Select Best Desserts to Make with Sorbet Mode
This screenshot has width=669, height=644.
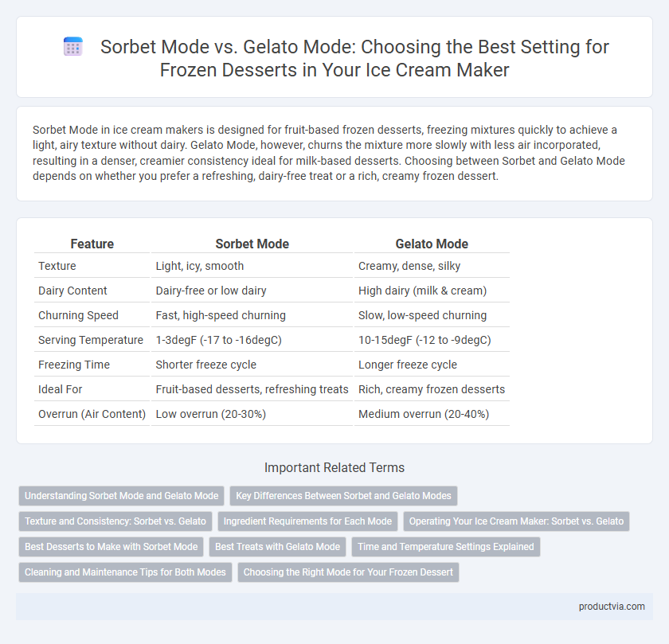coord(111,547)
